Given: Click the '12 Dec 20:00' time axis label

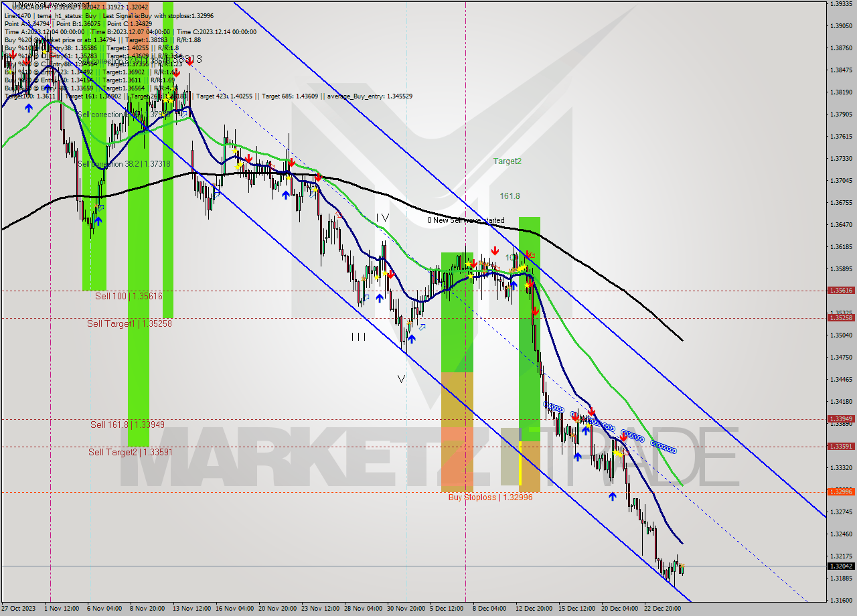Looking at the screenshot, I should [534, 609].
